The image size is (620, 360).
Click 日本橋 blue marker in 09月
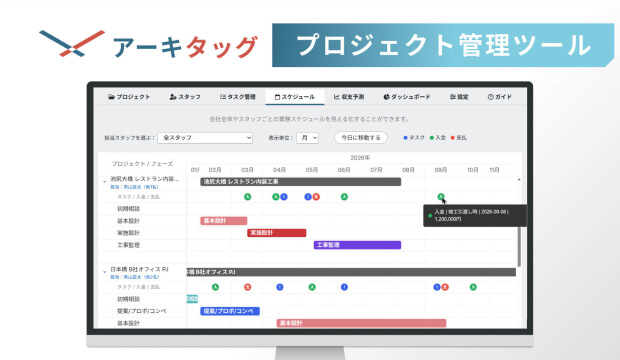(437, 287)
